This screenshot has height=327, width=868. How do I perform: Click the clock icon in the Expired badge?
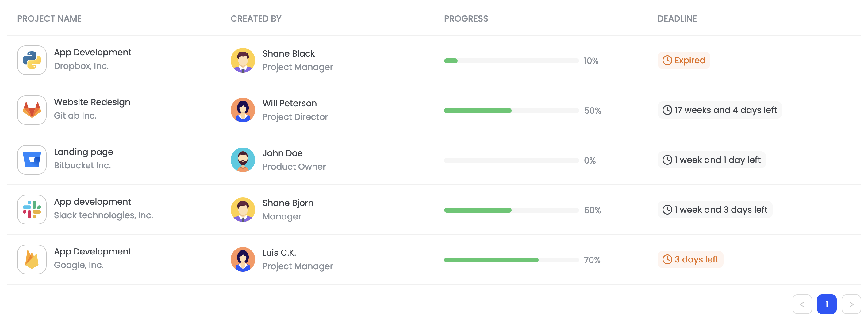click(667, 60)
